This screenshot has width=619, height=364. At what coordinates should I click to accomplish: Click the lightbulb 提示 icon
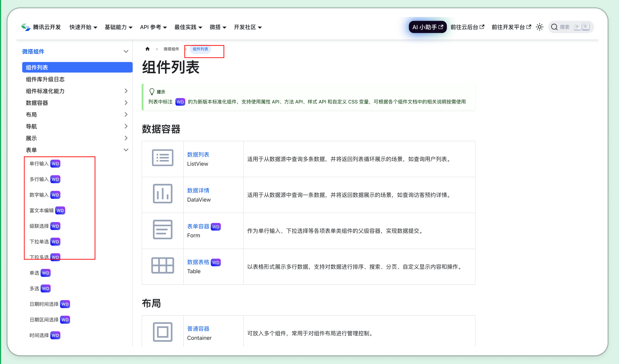click(x=152, y=92)
